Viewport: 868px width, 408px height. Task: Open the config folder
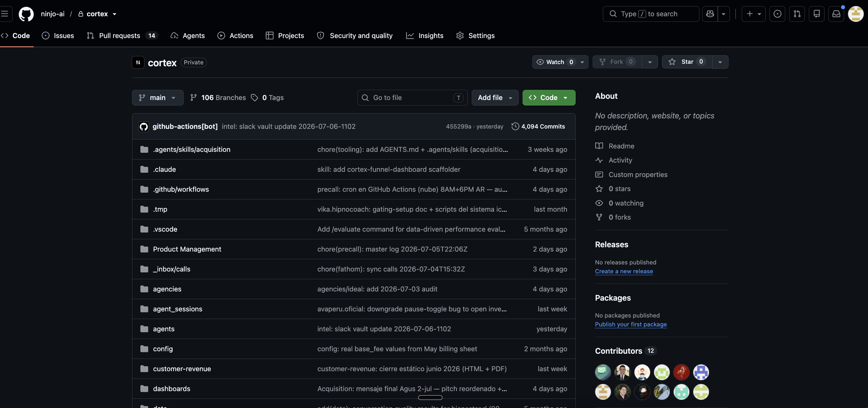tap(163, 349)
